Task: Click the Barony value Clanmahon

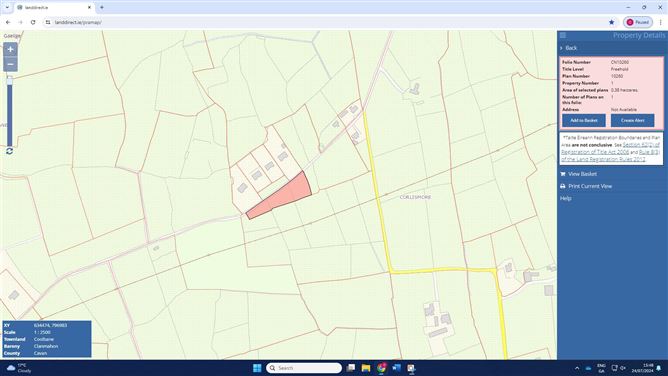Action: pos(46,346)
